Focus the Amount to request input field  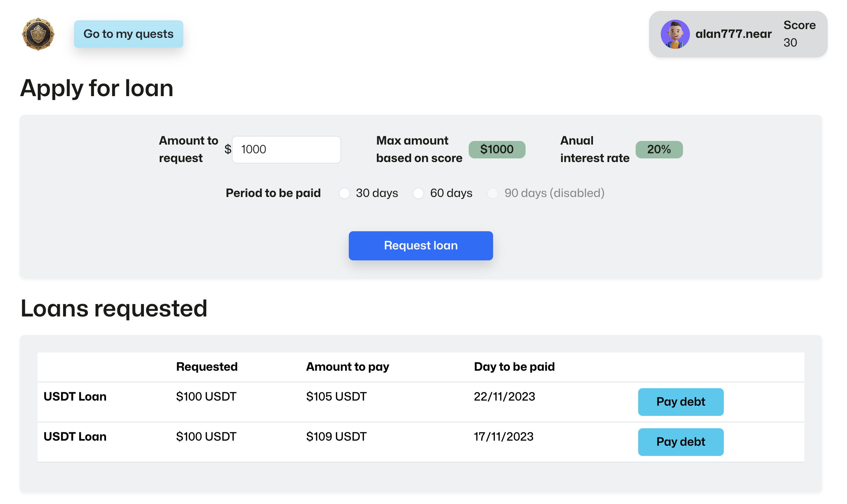(286, 149)
